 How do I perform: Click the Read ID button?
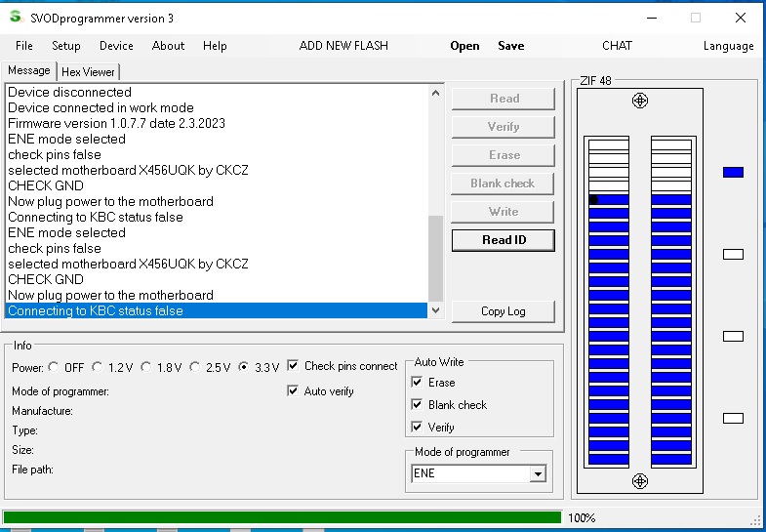[504, 240]
